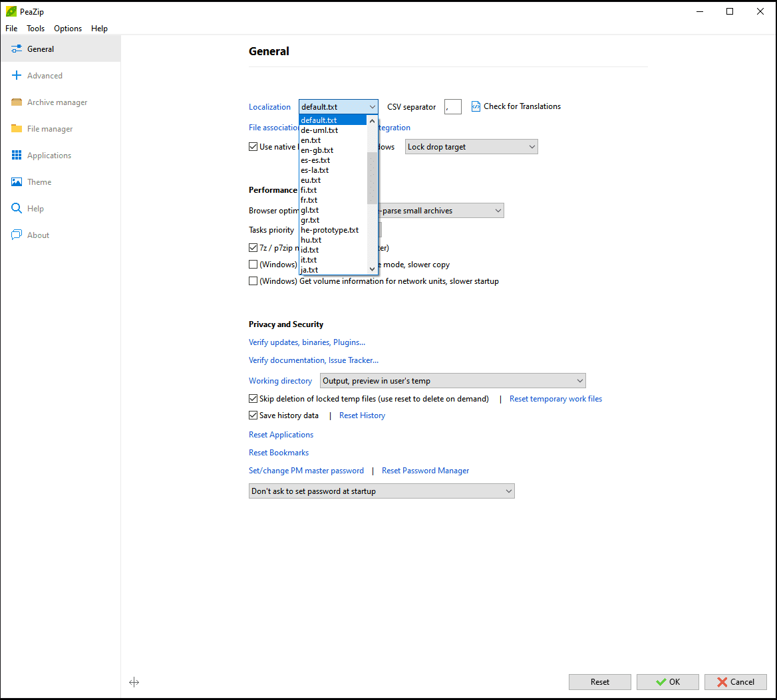This screenshot has width=777, height=700.
Task: Select fi.txt in localization list
Action: (333, 190)
